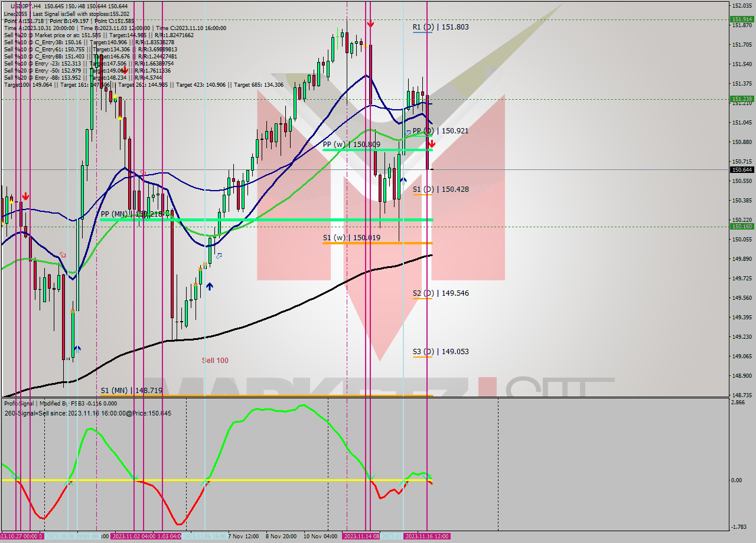
Task: Click the 2023.11.16 12:00 time marker
Action: (426, 537)
